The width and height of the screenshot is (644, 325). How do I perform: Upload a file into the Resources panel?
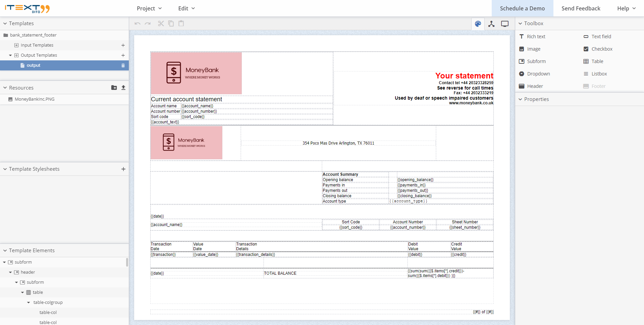(x=123, y=88)
